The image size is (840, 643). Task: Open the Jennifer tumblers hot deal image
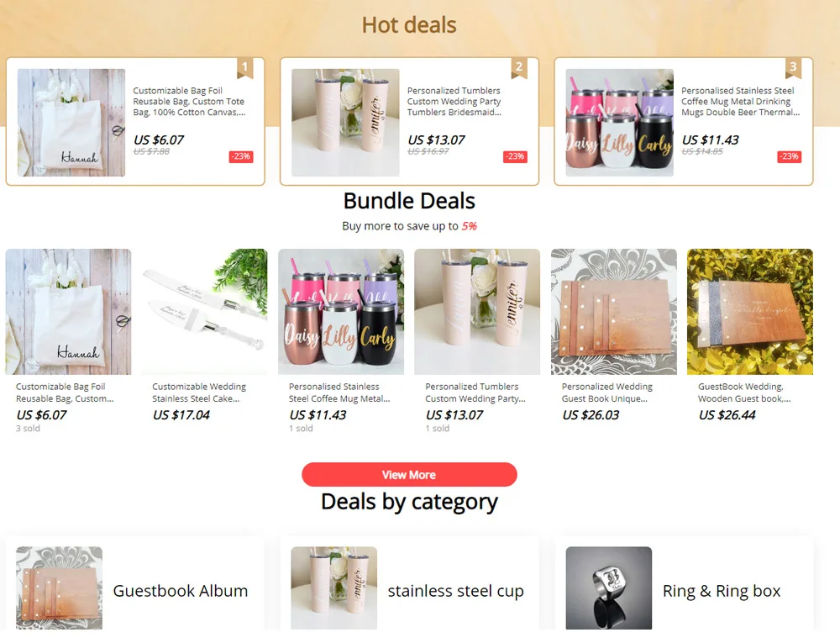[x=345, y=122]
